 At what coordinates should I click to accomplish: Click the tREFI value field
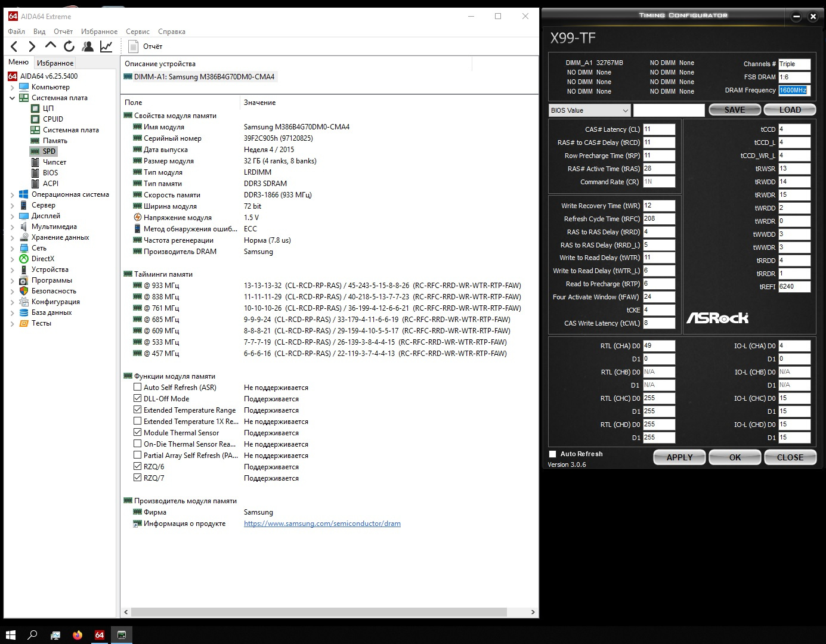point(794,287)
